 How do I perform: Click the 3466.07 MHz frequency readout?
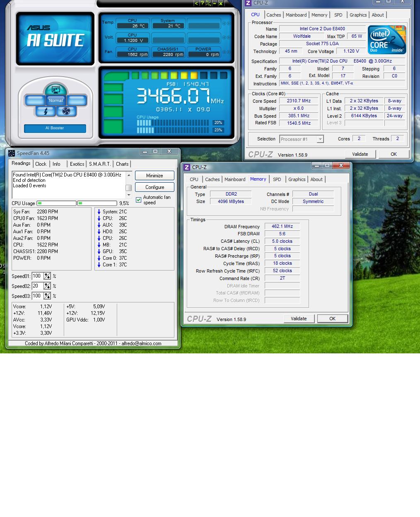click(x=180, y=96)
